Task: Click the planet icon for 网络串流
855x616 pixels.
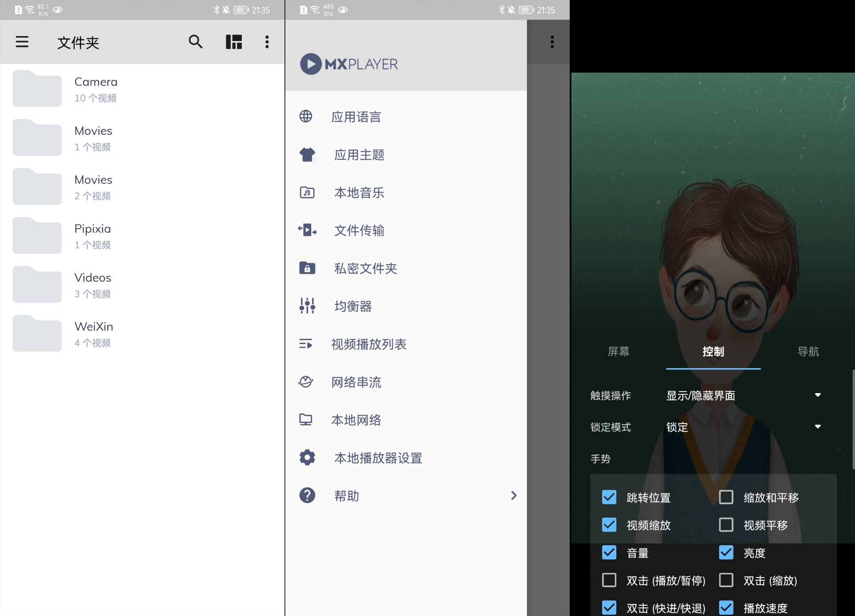Action: point(306,381)
